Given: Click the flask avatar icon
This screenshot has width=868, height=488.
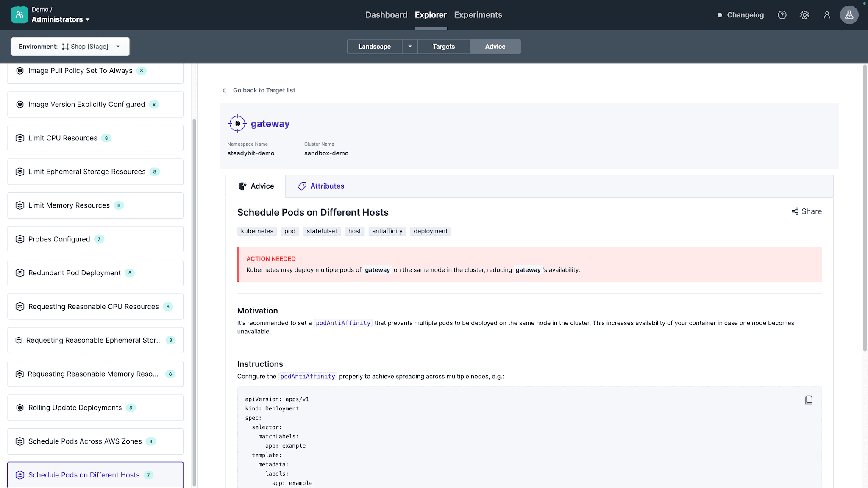Looking at the screenshot, I should point(849,15).
